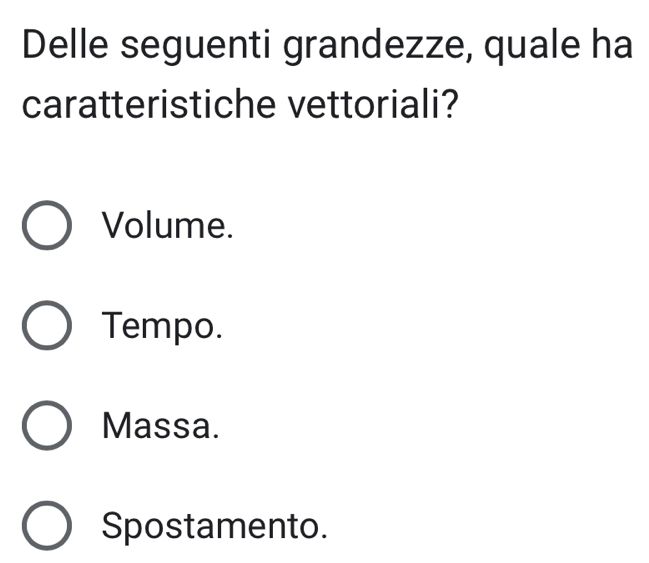
Task: Select the Spostamento radio button
Action: click(x=46, y=525)
